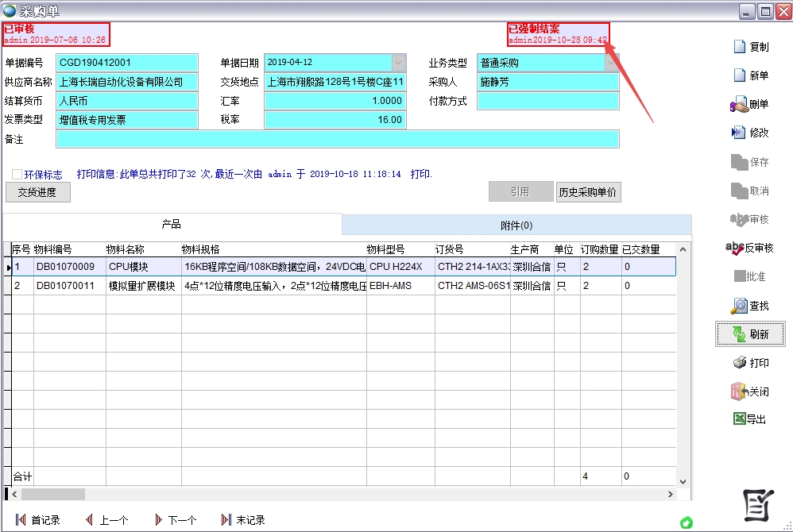Expand the 单据日期 date dropdown
Image resolution: width=793 pixels, height=532 pixels.
pos(398,63)
